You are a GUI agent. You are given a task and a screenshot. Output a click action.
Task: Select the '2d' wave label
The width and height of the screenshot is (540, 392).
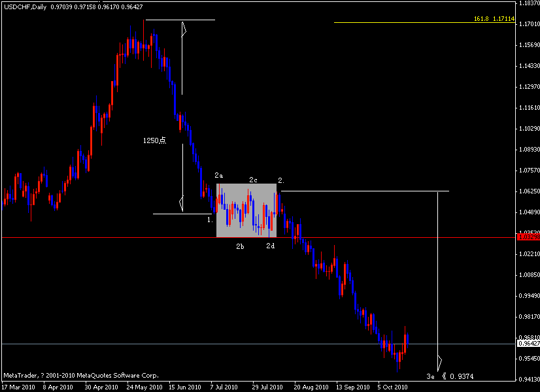(x=271, y=246)
